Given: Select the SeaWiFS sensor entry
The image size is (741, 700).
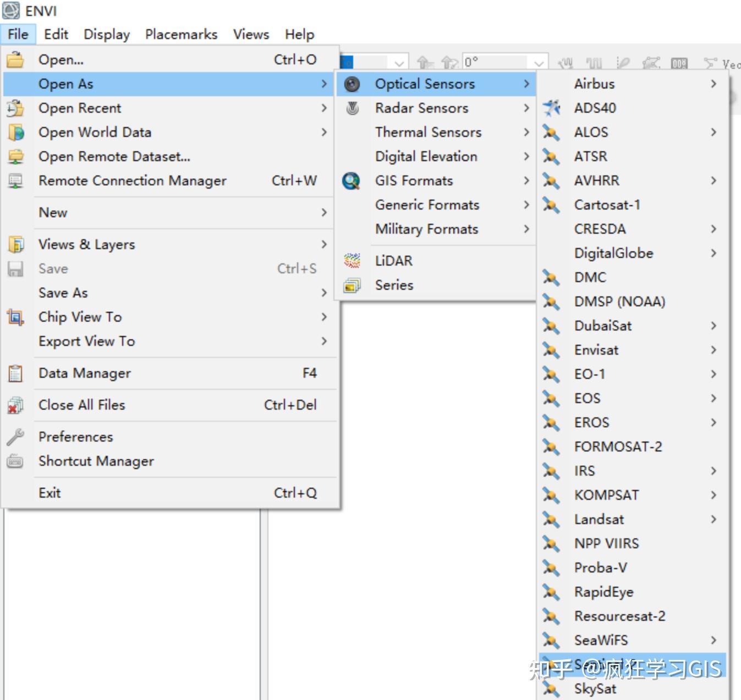Looking at the screenshot, I should click(x=633, y=640).
